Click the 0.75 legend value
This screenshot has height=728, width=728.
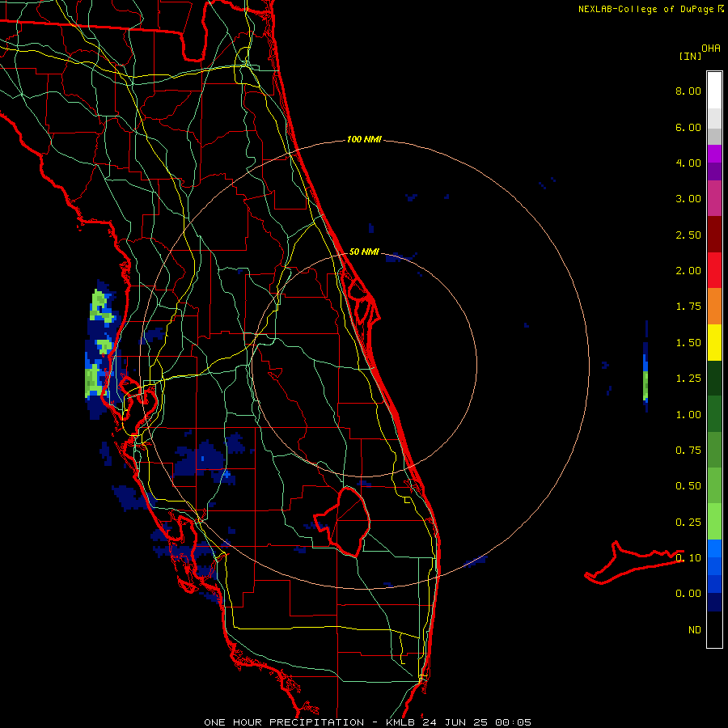click(x=688, y=451)
